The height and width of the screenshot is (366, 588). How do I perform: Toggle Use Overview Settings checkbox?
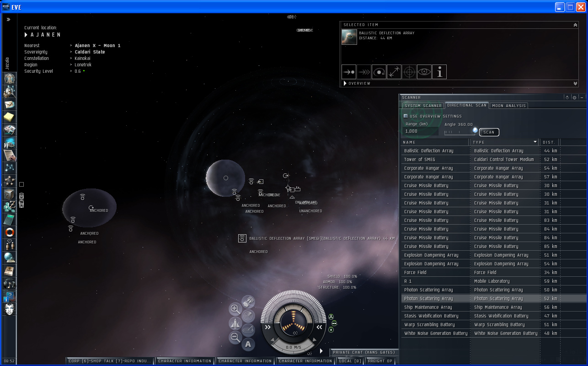[x=406, y=116]
